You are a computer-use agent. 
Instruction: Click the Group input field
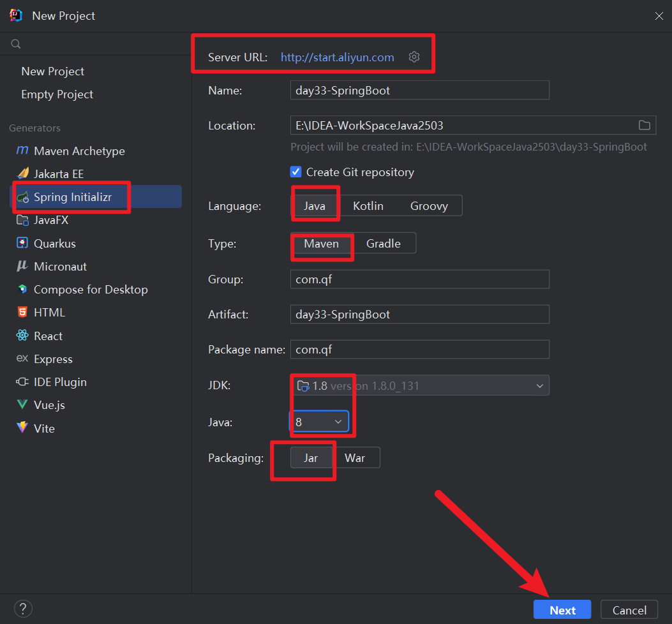419,279
